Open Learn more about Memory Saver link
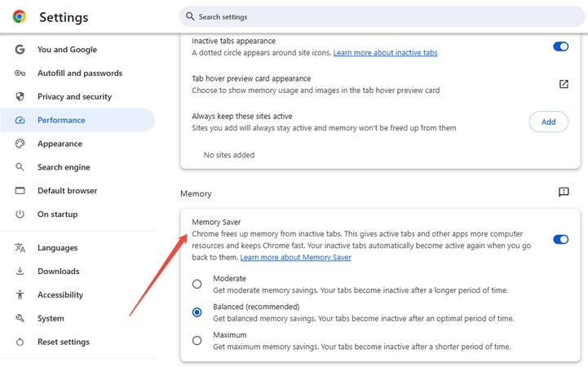Viewport: 588px width, 367px height. coord(295,258)
